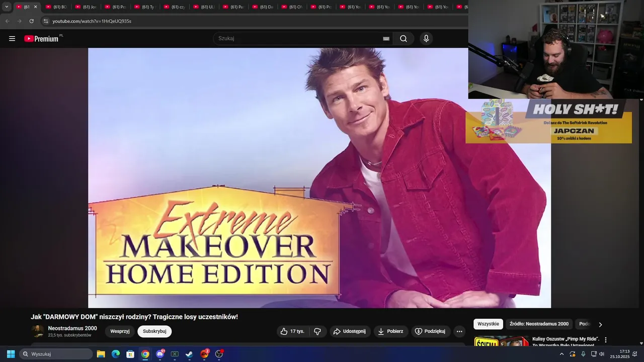Open the Chrome tab search dropdown
Screen dimensions: 644x362
click(7, 7)
